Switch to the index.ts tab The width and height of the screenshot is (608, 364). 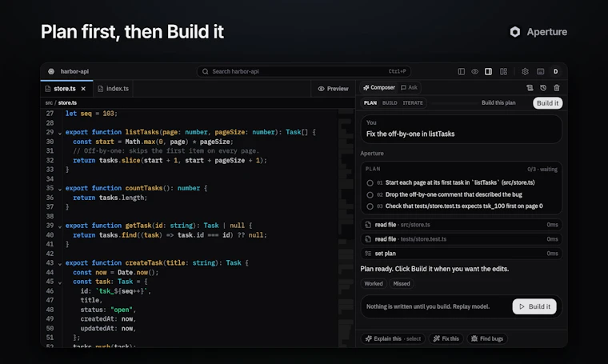point(114,89)
